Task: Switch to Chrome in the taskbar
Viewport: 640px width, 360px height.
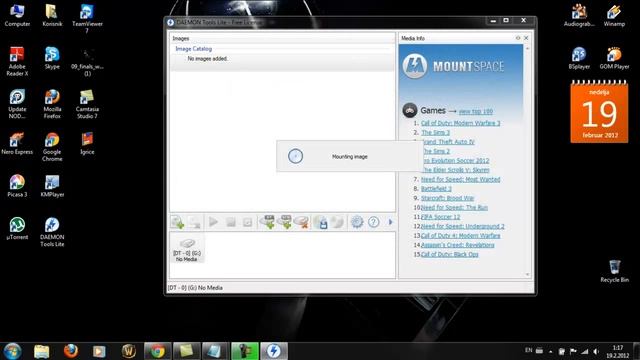Action: [x=158, y=351]
